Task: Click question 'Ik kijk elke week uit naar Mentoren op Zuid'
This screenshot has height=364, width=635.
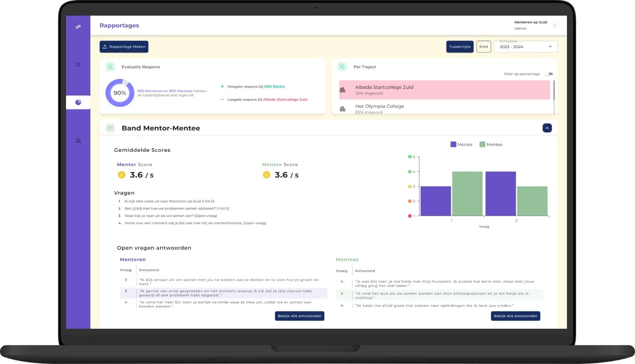Action: (169, 201)
